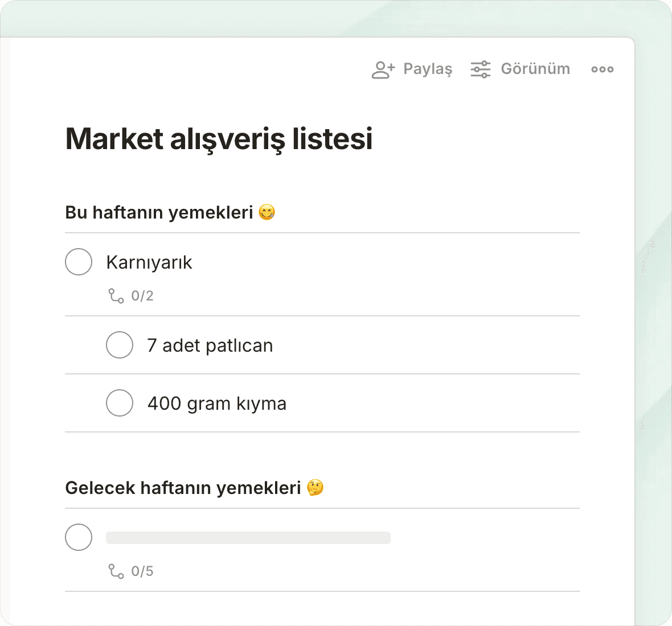This screenshot has height=626, width=672.
Task: Click the subtask icon under Karnıyarık
Action: click(x=116, y=296)
